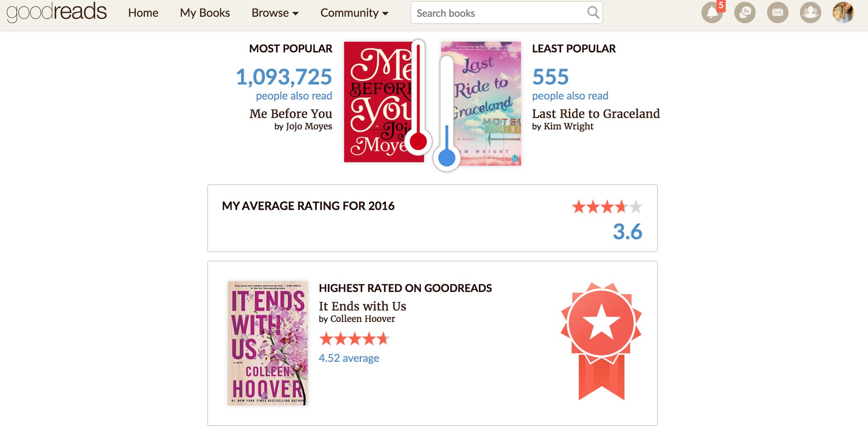The width and height of the screenshot is (868, 436).
Task: Click the Goodreads logo
Action: [x=56, y=12]
